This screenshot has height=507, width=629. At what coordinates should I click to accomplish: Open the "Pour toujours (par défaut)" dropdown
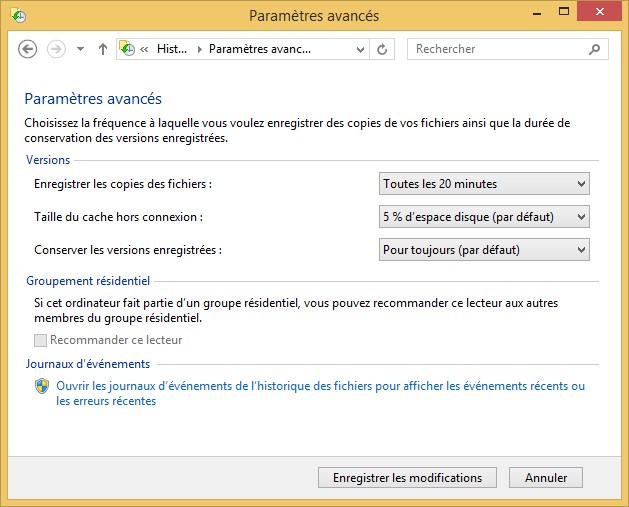(484, 249)
